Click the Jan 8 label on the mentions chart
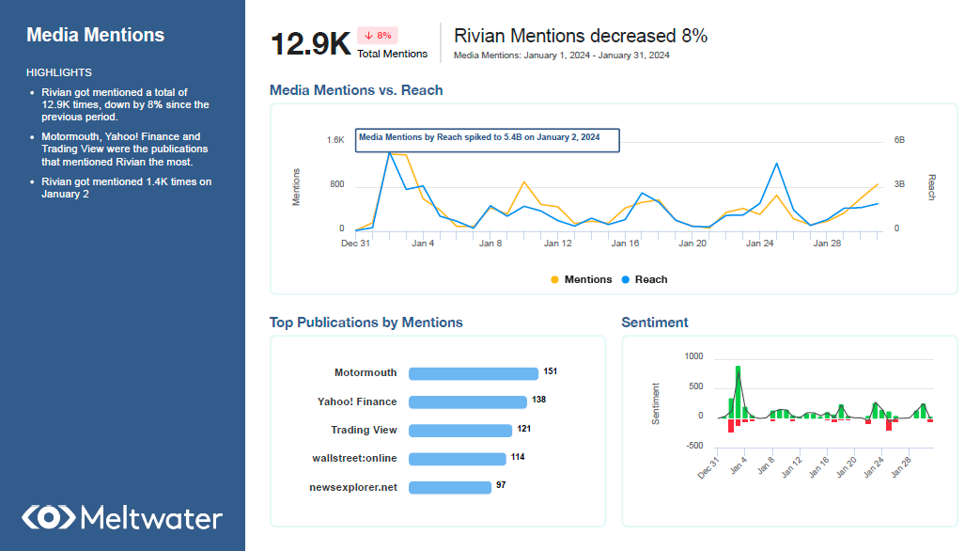The height and width of the screenshot is (551, 980). pyautogui.click(x=490, y=244)
